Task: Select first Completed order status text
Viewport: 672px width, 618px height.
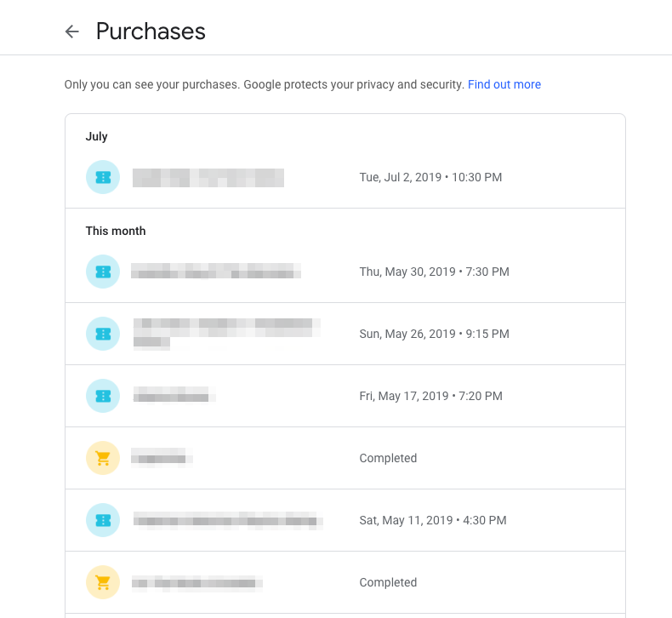Action: click(x=388, y=458)
